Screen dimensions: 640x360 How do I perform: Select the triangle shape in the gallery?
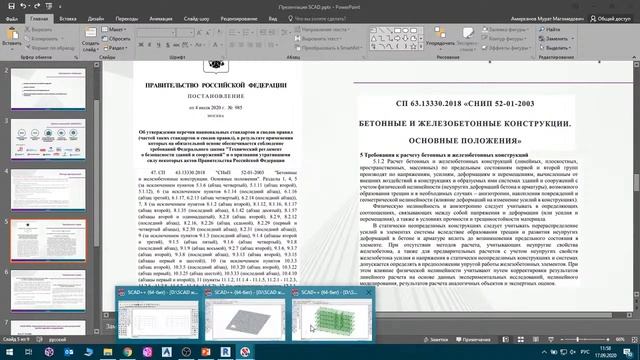click(373, 39)
